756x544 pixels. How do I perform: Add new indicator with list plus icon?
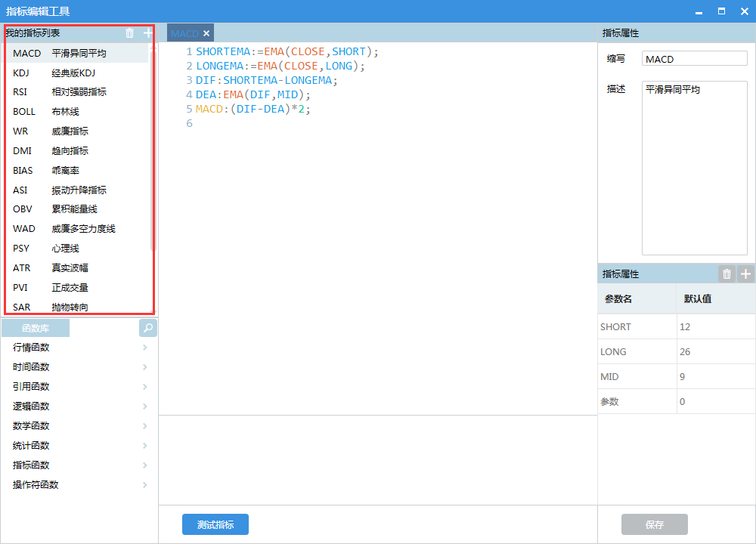click(148, 32)
